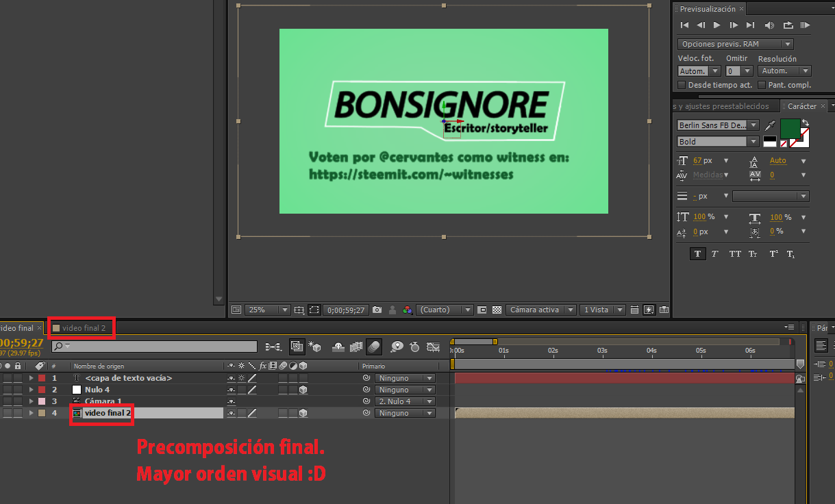Image resolution: width=835 pixels, height=504 pixels.
Task: Start RAM preview with the rightmost preview icon
Action: click(x=805, y=25)
